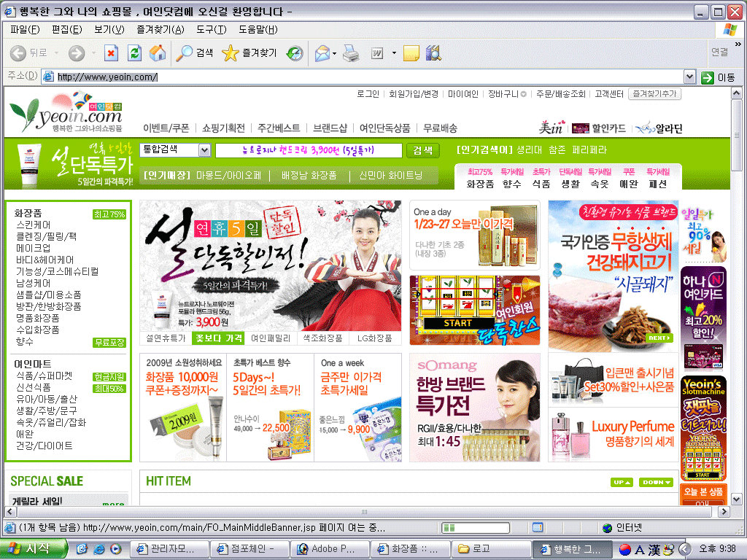Open browsing History clock icon
Viewport: 747px width, 560px height.
295,52
